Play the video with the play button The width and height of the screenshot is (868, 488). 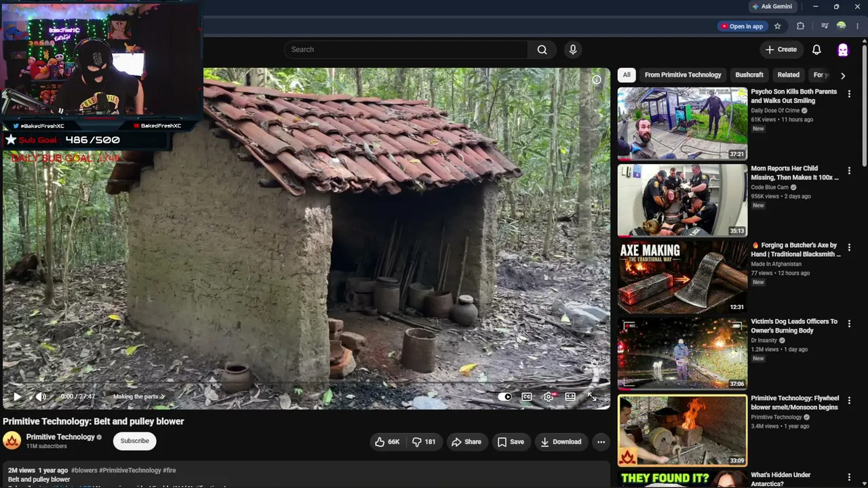coord(18,396)
